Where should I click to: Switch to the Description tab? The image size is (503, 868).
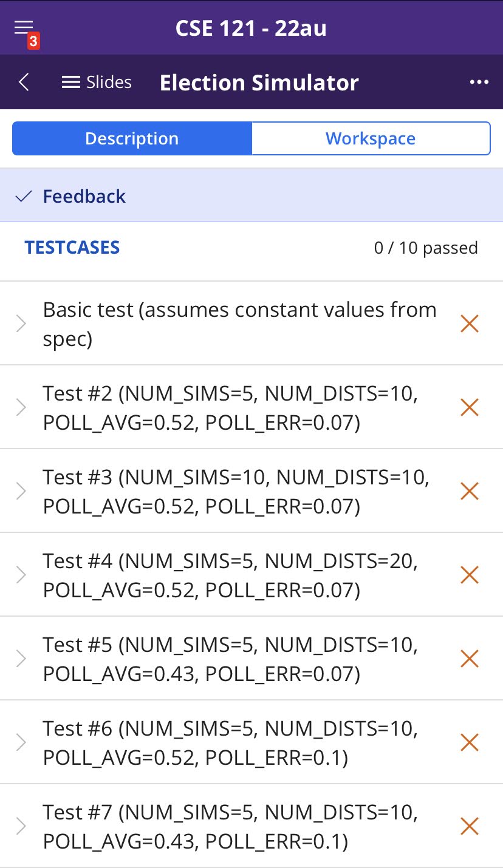click(132, 138)
